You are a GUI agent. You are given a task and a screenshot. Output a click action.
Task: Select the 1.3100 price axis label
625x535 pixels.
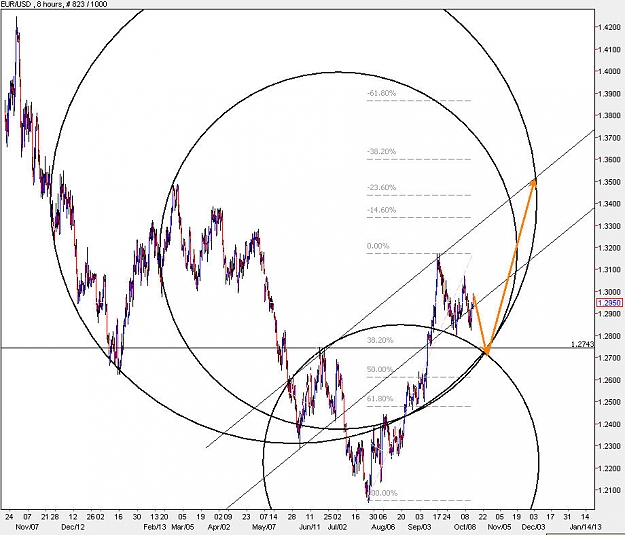tap(609, 270)
